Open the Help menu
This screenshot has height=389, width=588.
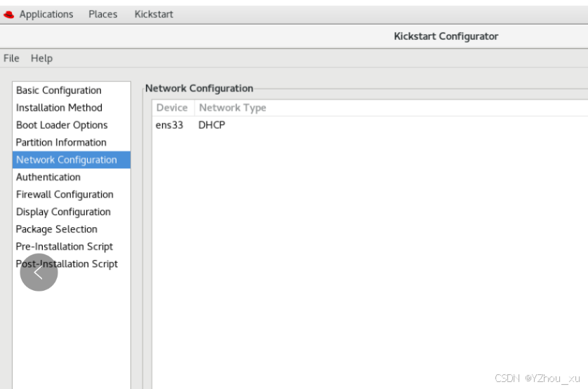click(41, 58)
